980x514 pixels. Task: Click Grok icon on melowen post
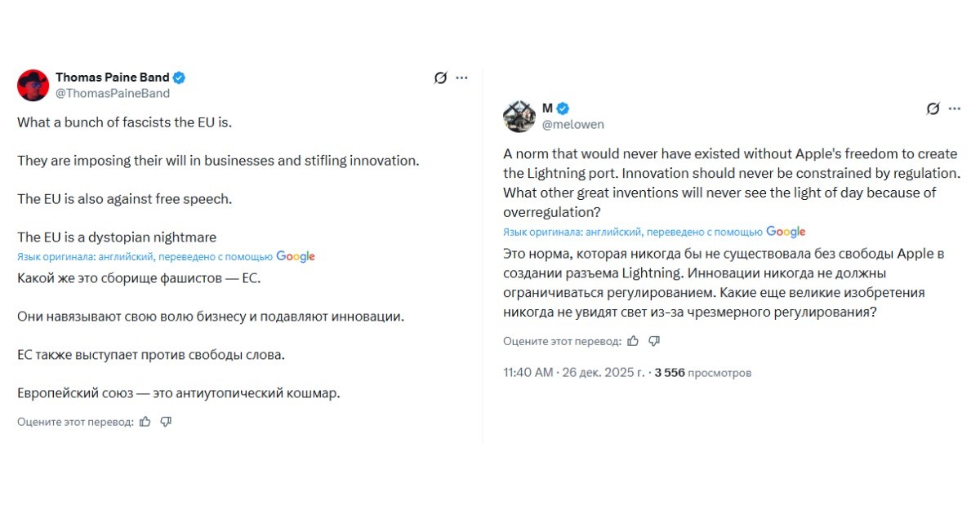tap(933, 109)
